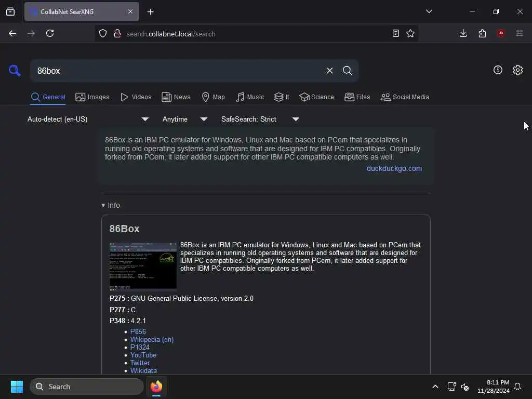Open tracking protection shield icon
The height and width of the screenshot is (399, 532).
[103, 33]
